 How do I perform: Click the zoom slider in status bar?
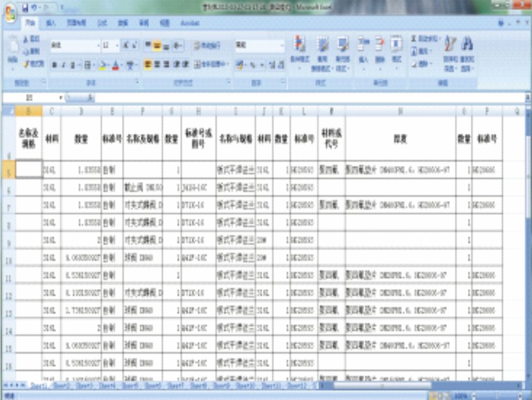495,394
